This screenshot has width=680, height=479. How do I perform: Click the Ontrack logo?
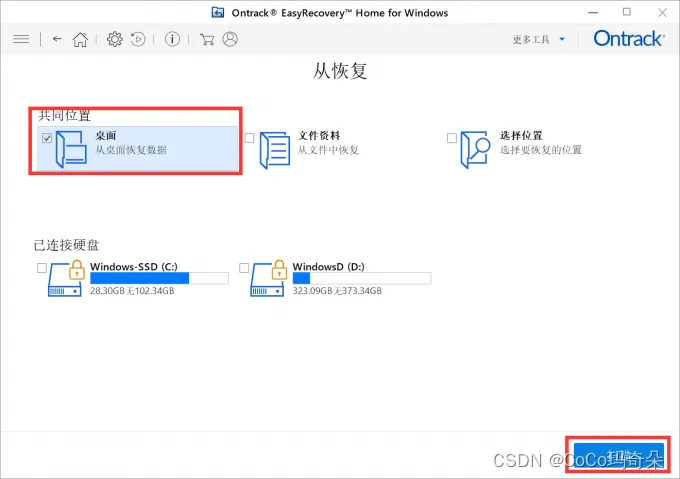coord(629,39)
